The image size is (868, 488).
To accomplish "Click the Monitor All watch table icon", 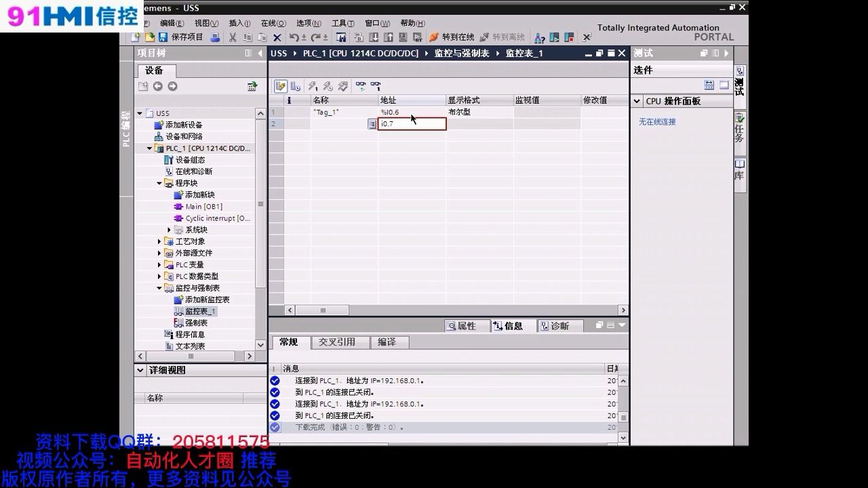I will (x=361, y=86).
